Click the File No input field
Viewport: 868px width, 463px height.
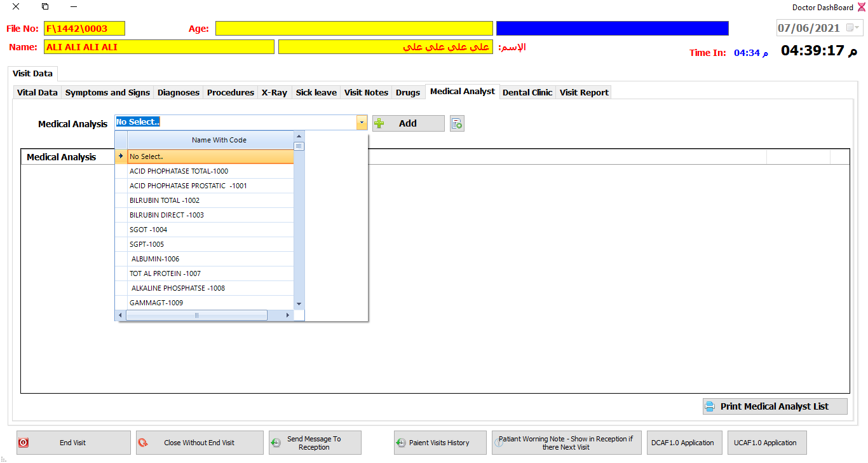click(x=84, y=29)
